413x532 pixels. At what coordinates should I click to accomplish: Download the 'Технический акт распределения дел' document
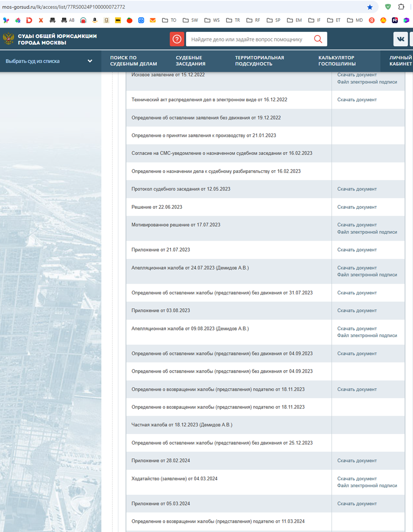click(x=357, y=100)
